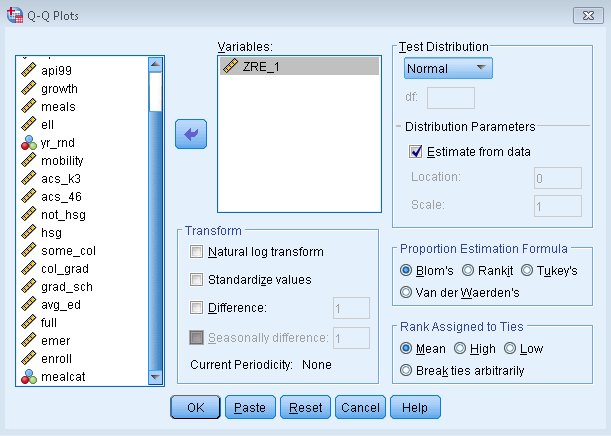The image size is (611, 436).
Task: Click the ruler icon next to not_hsg
Action: coord(28,214)
